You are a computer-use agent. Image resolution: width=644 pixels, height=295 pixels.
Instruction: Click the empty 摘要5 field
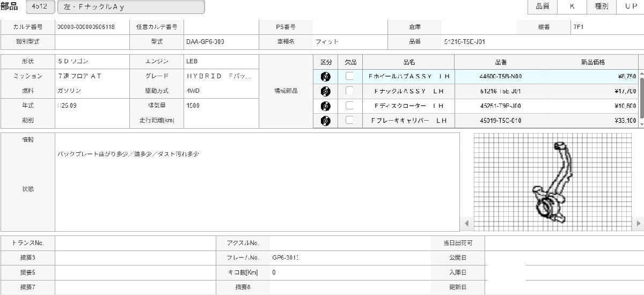[135, 272]
